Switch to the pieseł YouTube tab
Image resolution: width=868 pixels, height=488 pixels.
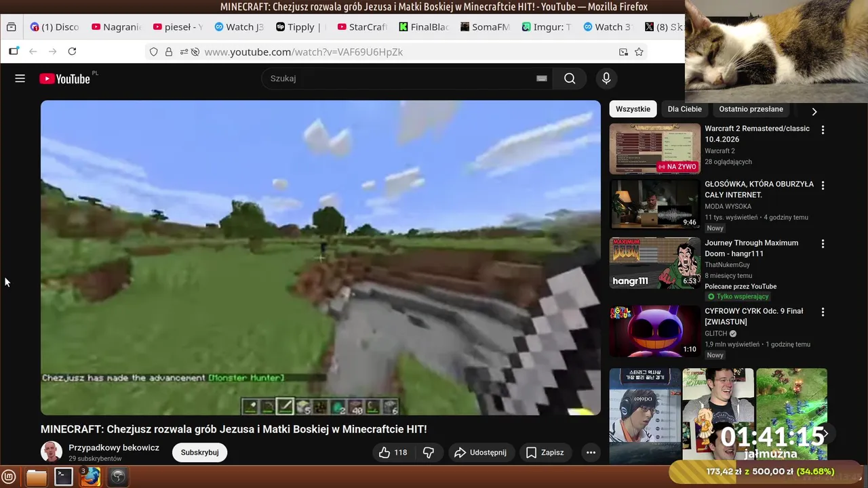point(178,27)
